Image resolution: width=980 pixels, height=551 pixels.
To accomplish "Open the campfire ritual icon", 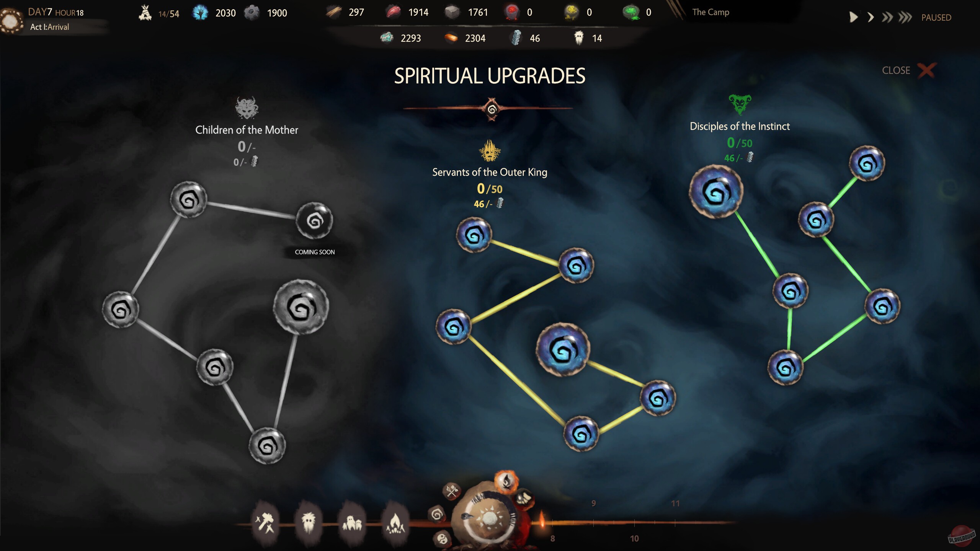I will (395, 523).
